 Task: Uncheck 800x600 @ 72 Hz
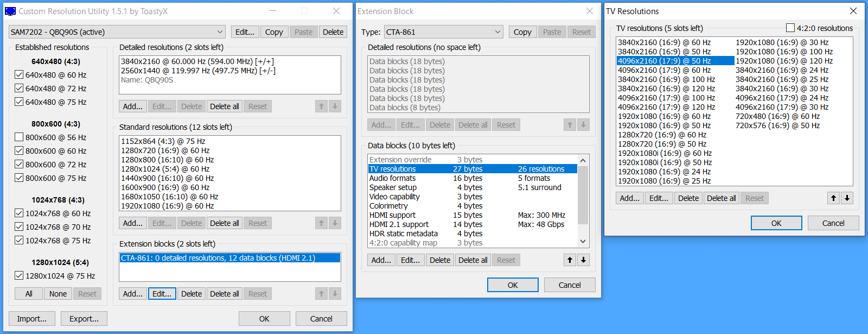[19, 165]
